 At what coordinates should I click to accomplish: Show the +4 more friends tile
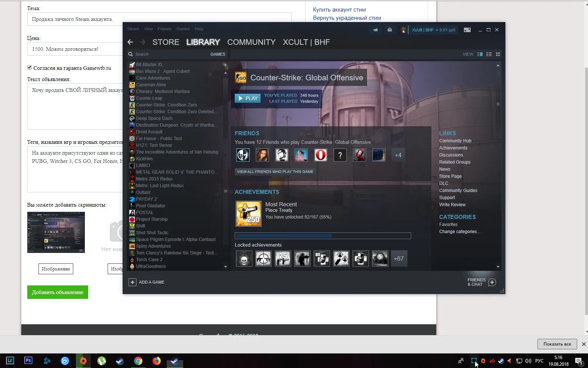tap(398, 155)
